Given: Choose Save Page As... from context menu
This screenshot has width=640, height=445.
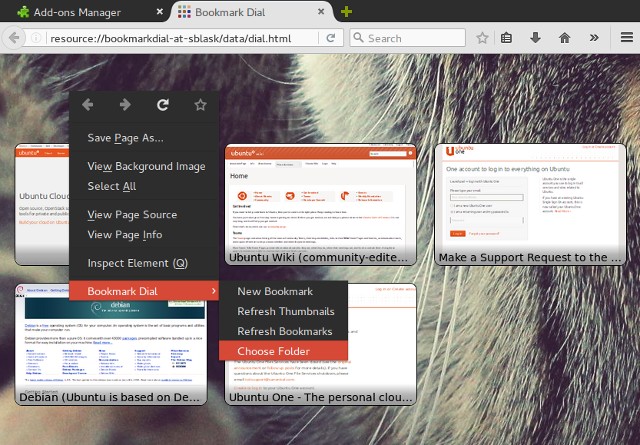Looking at the screenshot, I should coord(144,138).
